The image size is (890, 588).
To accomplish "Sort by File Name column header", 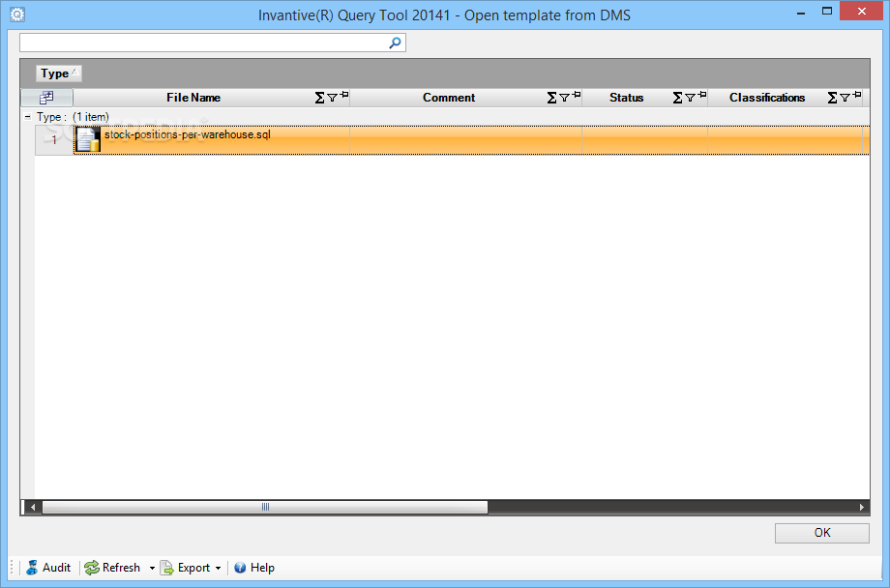I will point(193,98).
